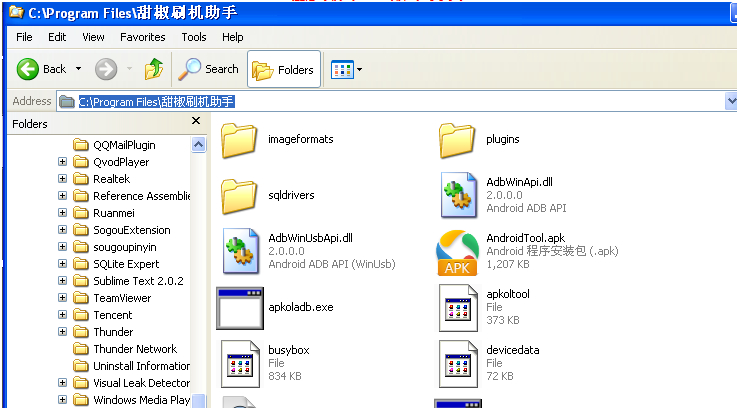Click the Sublime Text 2.0.2 folder icon
The image size is (738, 419).
81,281
